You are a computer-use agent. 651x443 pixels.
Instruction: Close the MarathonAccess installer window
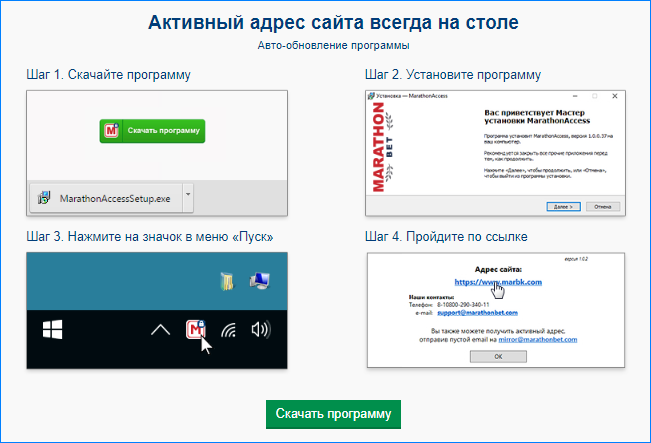pyautogui.click(x=615, y=96)
